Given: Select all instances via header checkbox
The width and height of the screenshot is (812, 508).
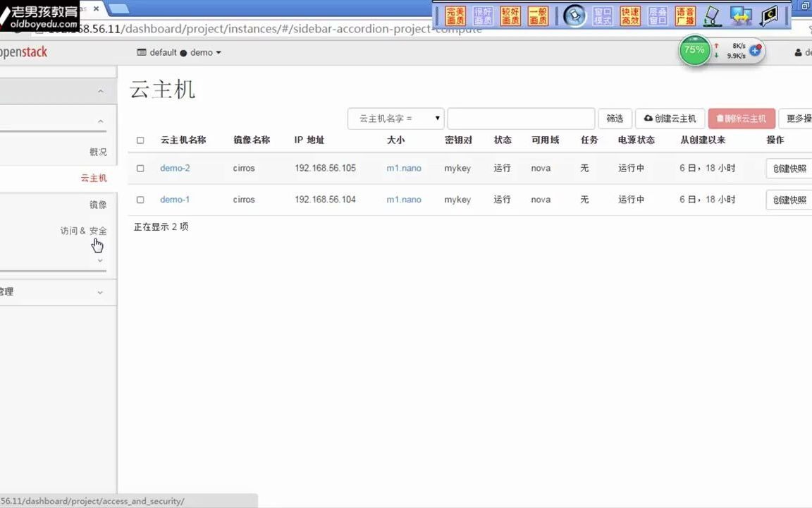Looking at the screenshot, I should pyautogui.click(x=140, y=140).
